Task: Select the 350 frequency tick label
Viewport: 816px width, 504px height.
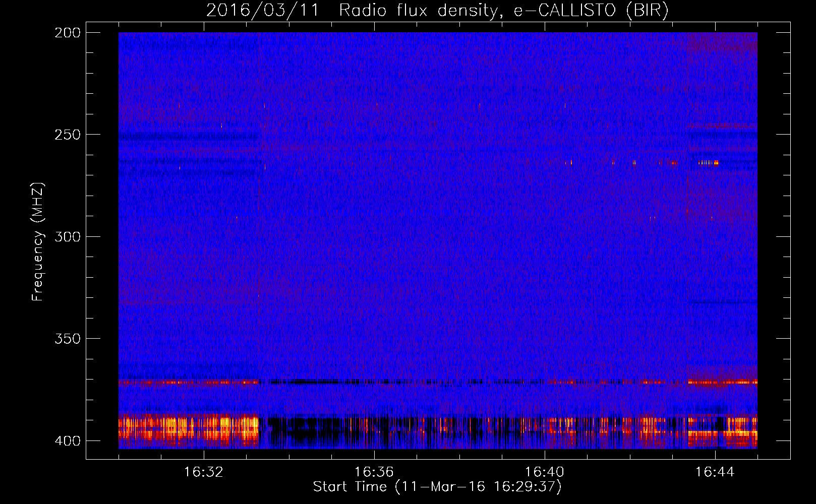Action: click(x=68, y=339)
